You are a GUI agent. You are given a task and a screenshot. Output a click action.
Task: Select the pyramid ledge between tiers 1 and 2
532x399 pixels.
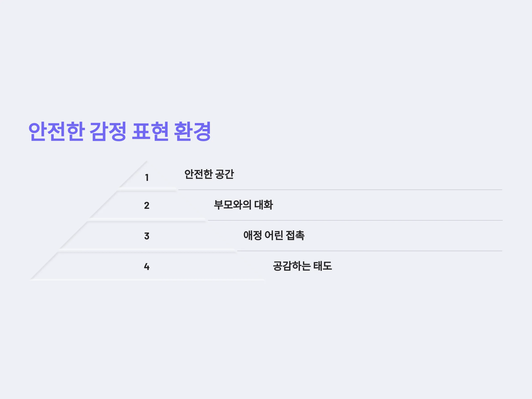click(147, 189)
